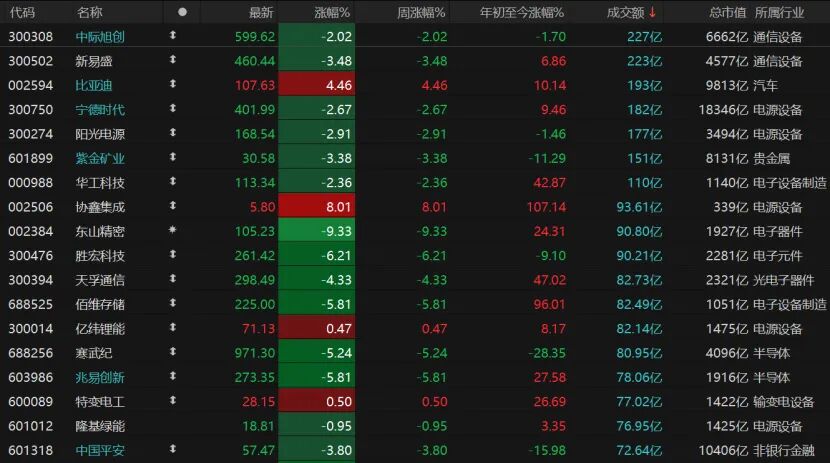Open the stock name 比亚迪

click(x=94, y=85)
